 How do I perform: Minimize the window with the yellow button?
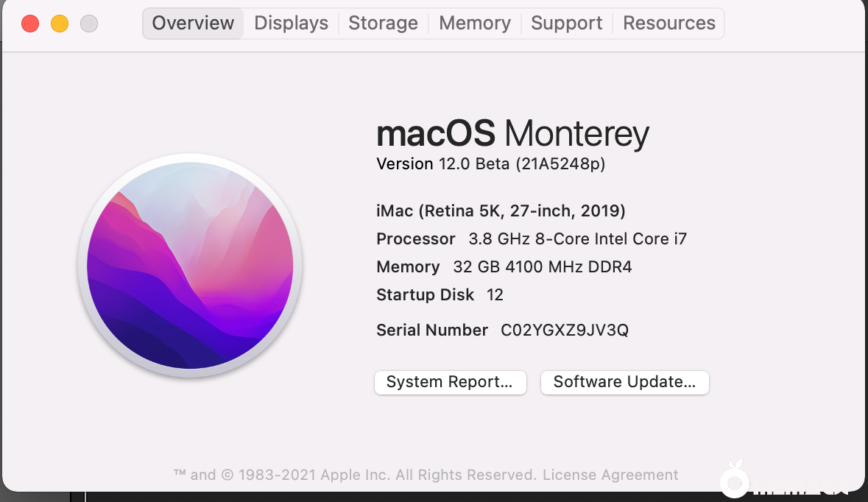pos(60,24)
